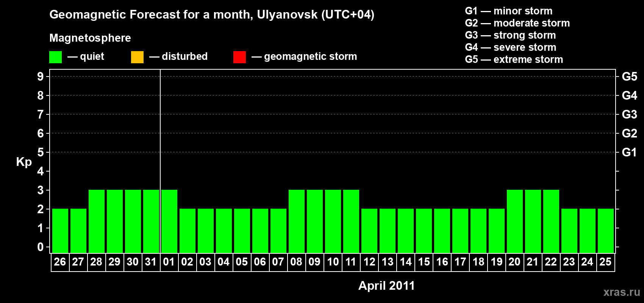Viewport: 644px width, 303px height.
Task: Click date label 17 on x-axis
Action: (460, 262)
